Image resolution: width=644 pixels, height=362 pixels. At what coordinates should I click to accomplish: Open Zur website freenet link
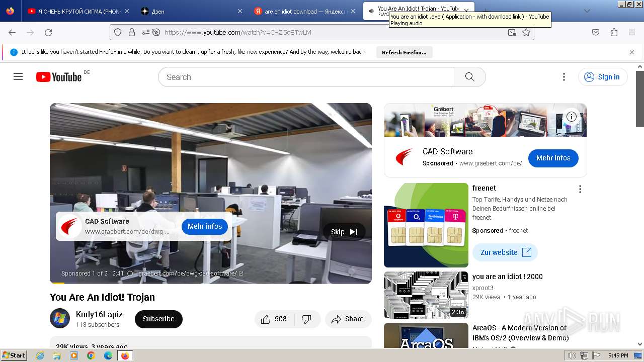pos(505,252)
